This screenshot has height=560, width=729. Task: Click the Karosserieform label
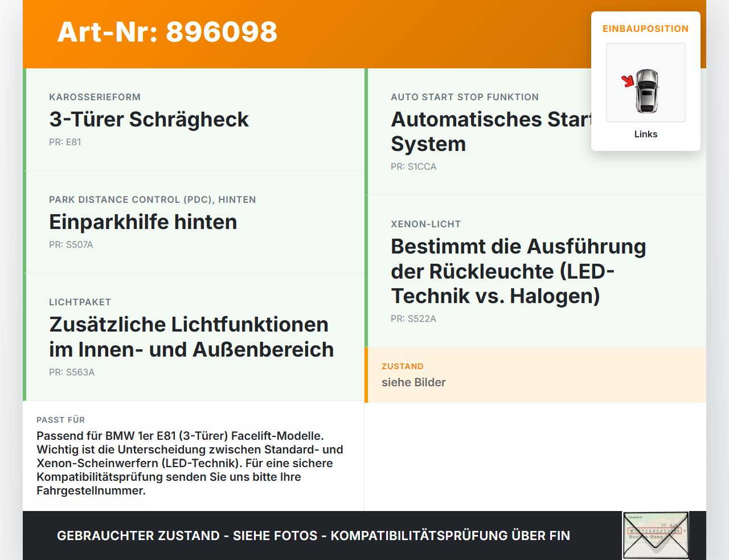point(95,97)
